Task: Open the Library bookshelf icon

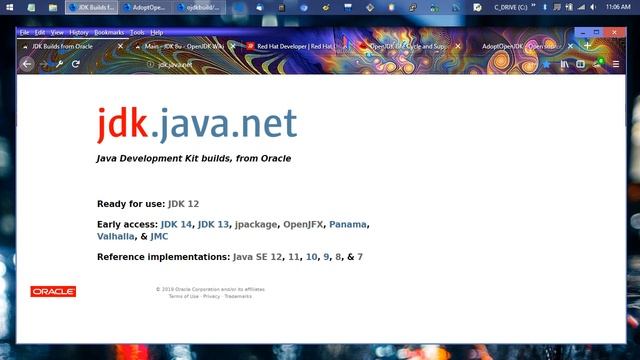Action: [564, 64]
